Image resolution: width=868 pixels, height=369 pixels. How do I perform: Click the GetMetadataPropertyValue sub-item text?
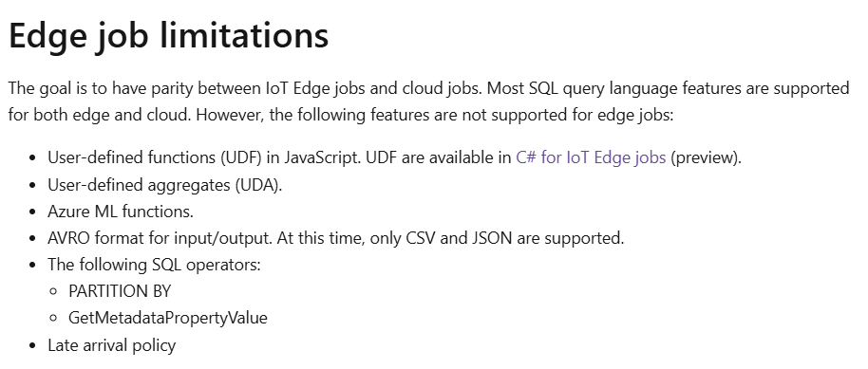tap(168, 318)
